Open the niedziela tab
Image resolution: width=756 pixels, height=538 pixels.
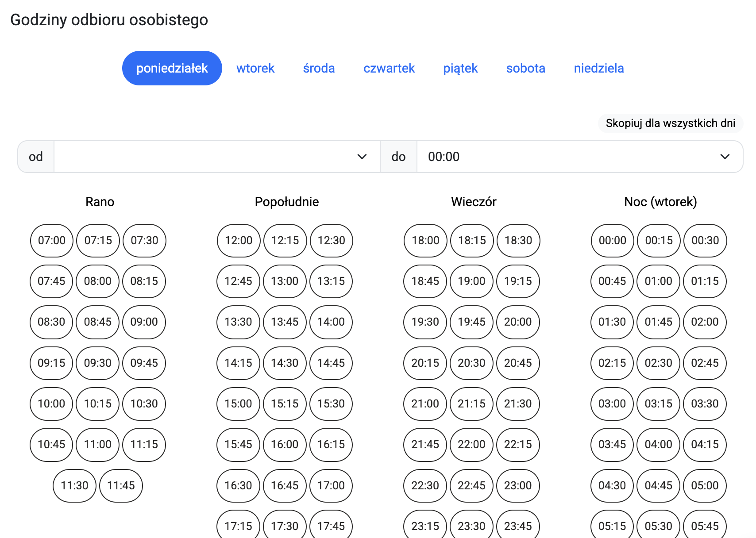click(598, 68)
